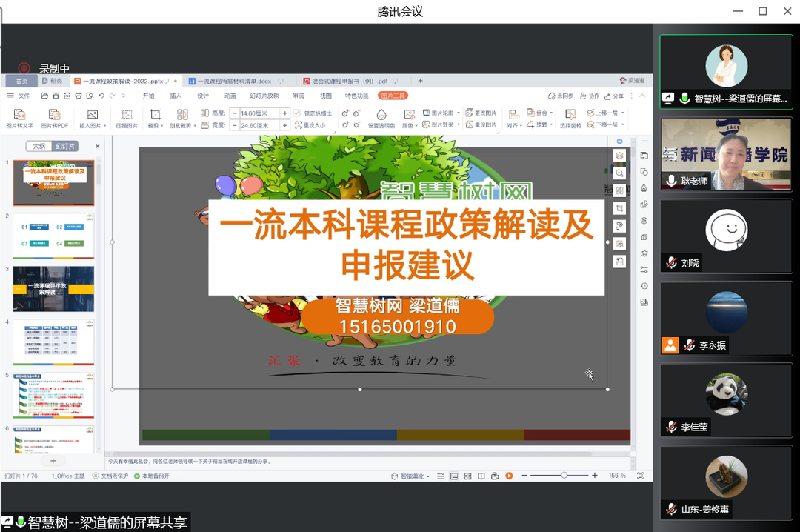This screenshot has width=800, height=532.
Task: Open the 图片轮廓 picture outline dropdown
Action: click(x=441, y=113)
